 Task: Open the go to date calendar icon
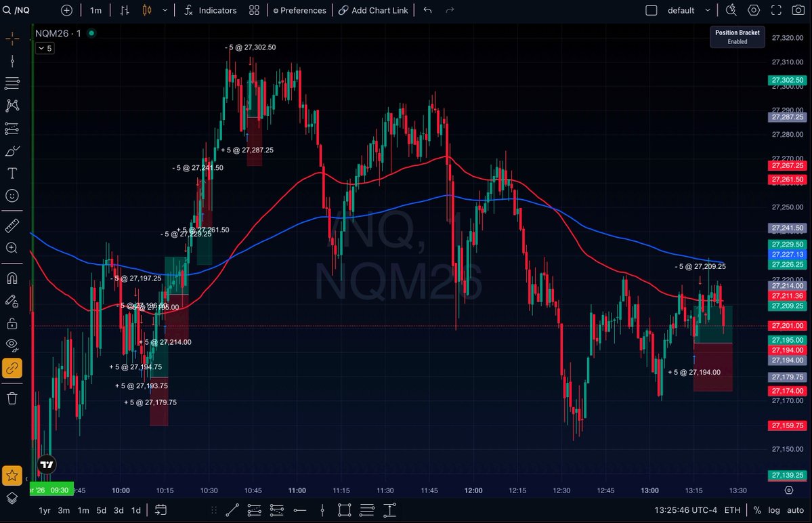click(x=161, y=511)
